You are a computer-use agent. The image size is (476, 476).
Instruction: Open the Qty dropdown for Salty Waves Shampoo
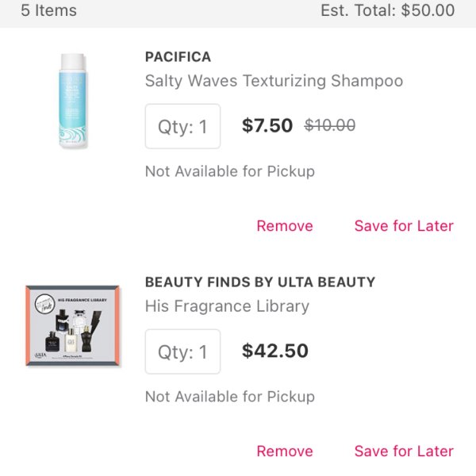click(x=182, y=126)
